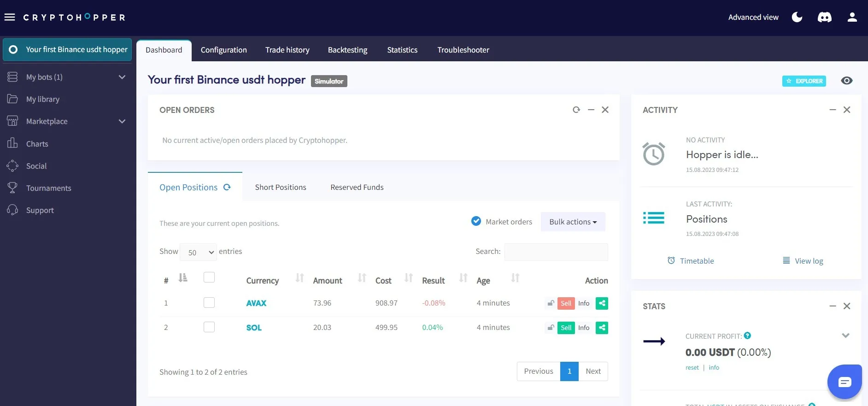Switch to the Dashboard tab
Screen dimensions: 868x406
pos(164,50)
